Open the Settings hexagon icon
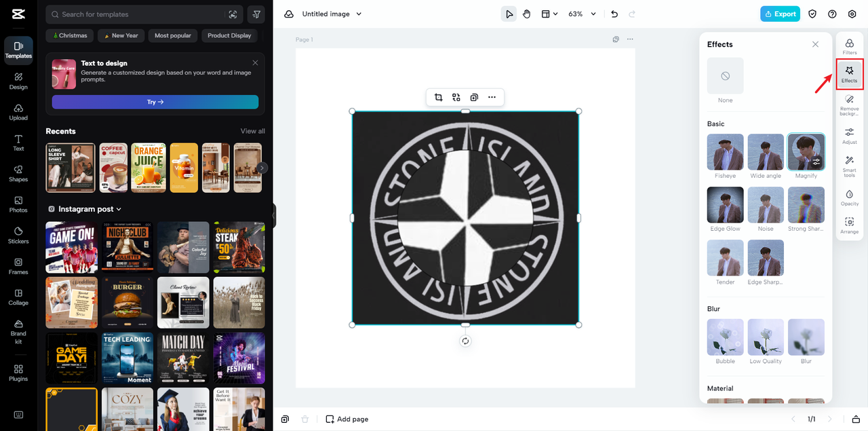This screenshot has width=868, height=431. tap(852, 14)
